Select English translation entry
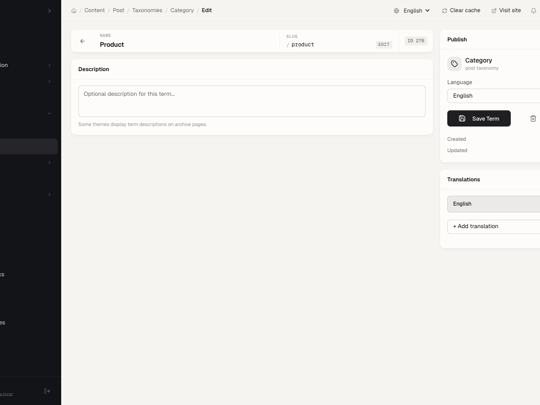The width and height of the screenshot is (540, 405). pyautogui.click(x=494, y=204)
